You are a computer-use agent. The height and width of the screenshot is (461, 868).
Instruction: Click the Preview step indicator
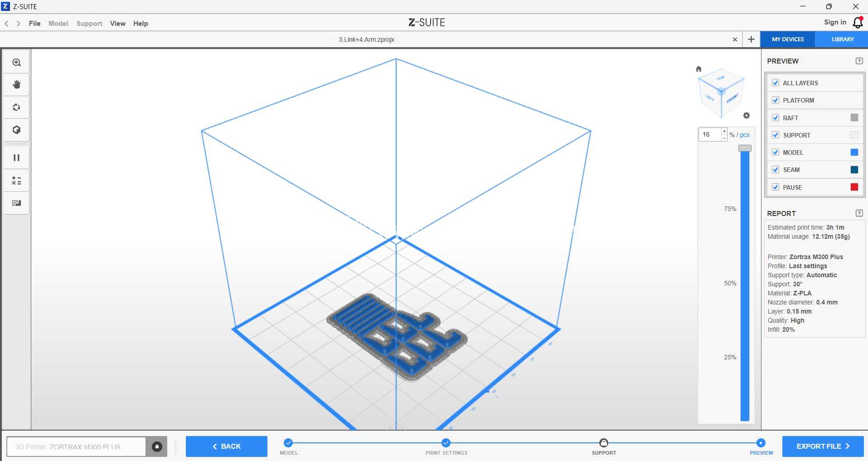(x=761, y=443)
